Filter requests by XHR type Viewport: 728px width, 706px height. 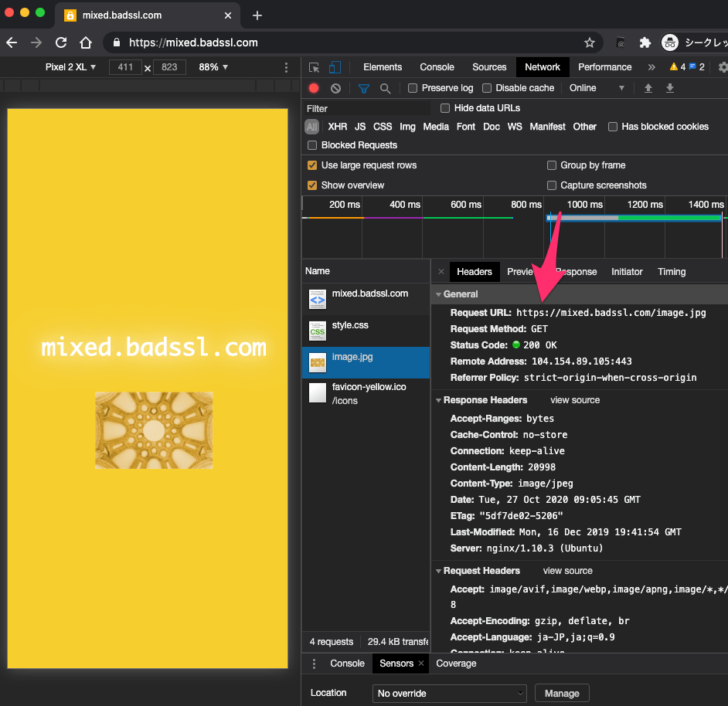click(338, 127)
